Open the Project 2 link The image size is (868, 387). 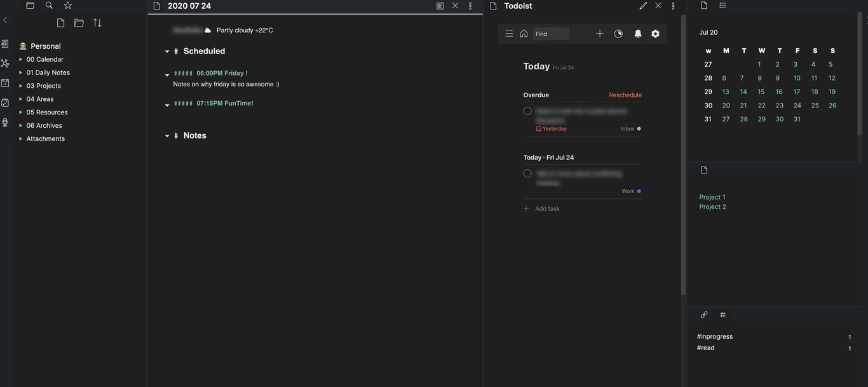[x=712, y=207]
